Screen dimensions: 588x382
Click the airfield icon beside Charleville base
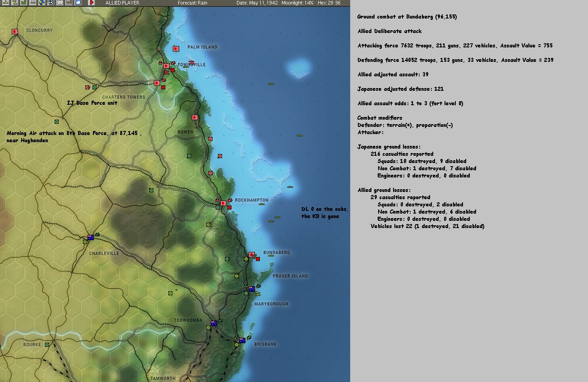(97, 234)
